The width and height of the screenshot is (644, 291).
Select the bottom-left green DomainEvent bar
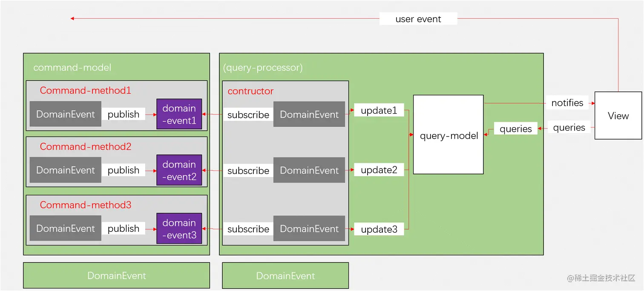pyautogui.click(x=116, y=275)
